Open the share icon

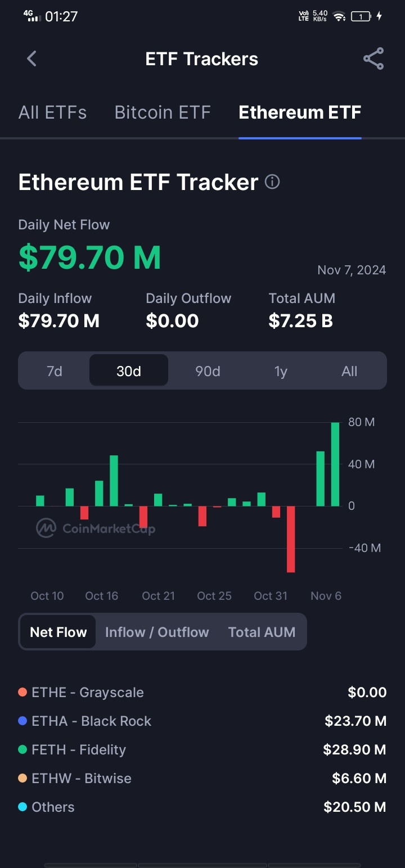pos(373,58)
